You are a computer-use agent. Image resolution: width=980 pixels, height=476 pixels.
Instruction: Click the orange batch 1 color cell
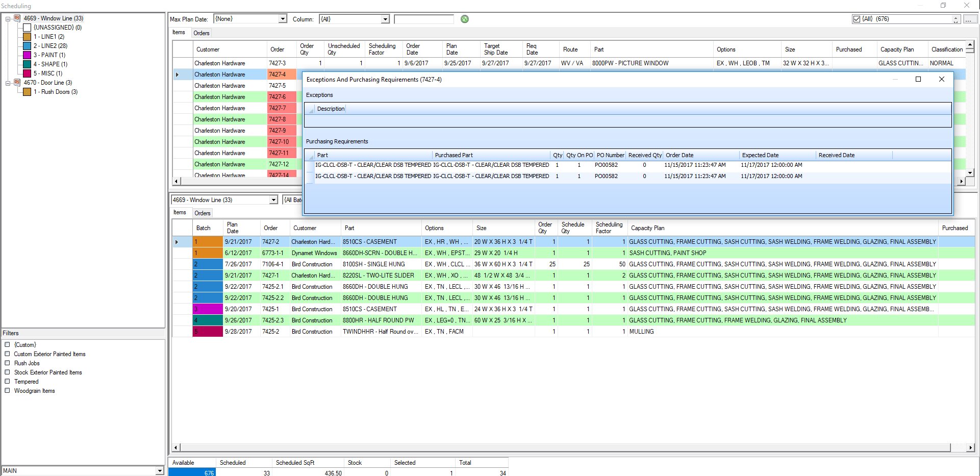coord(208,242)
